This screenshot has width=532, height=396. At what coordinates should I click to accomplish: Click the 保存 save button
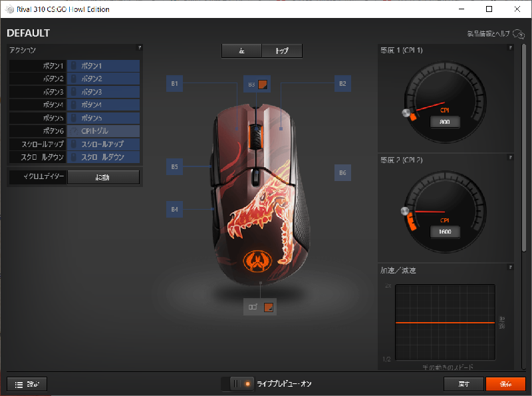[505, 384]
